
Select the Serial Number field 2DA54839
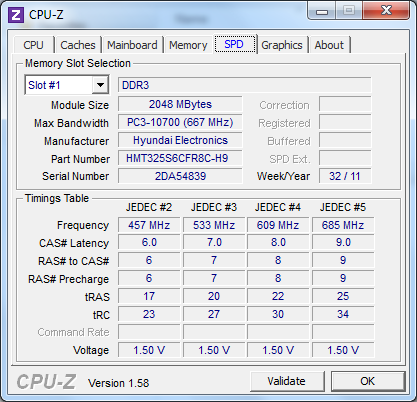pyautogui.click(x=180, y=176)
